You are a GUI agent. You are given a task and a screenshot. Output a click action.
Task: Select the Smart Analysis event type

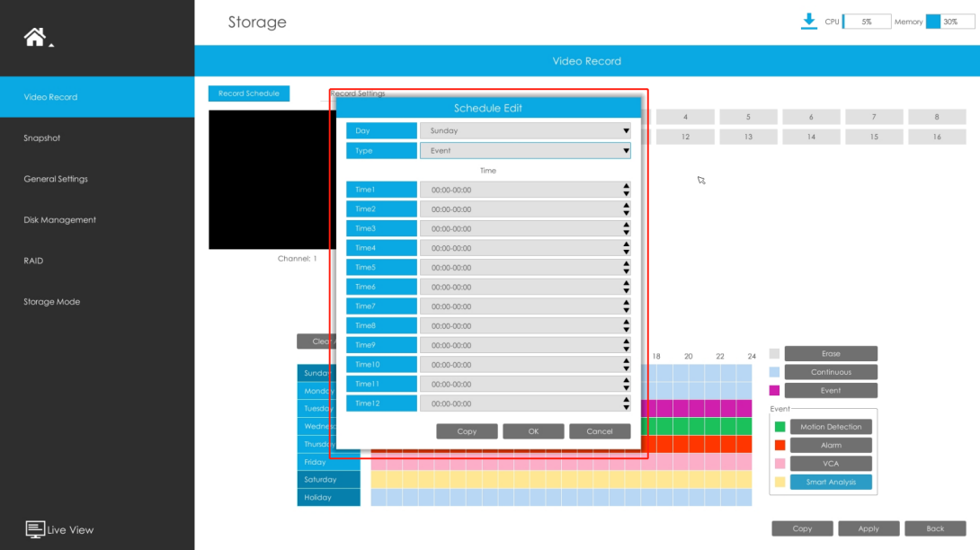point(831,482)
